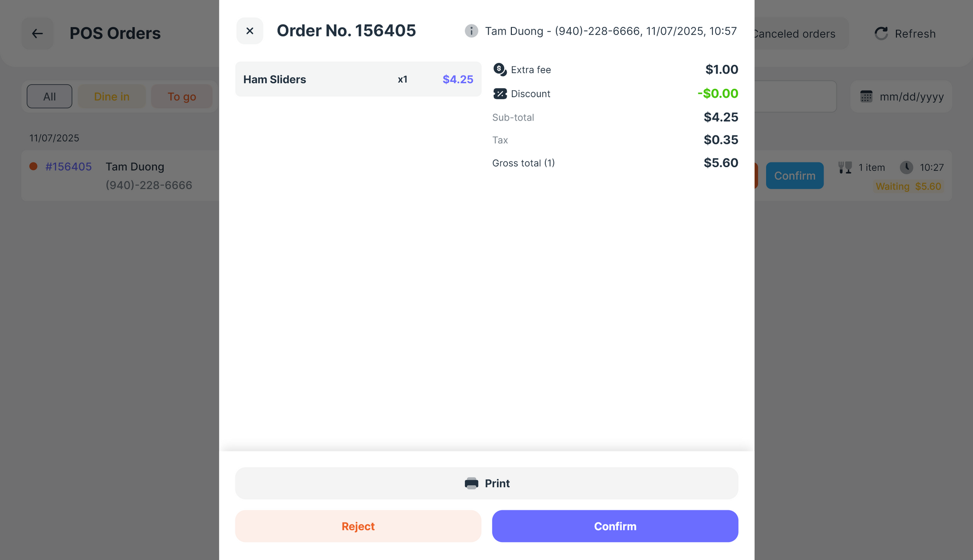The height and width of the screenshot is (560, 973).
Task: Click the back arrow beside POS Orders
Action: [x=37, y=33]
